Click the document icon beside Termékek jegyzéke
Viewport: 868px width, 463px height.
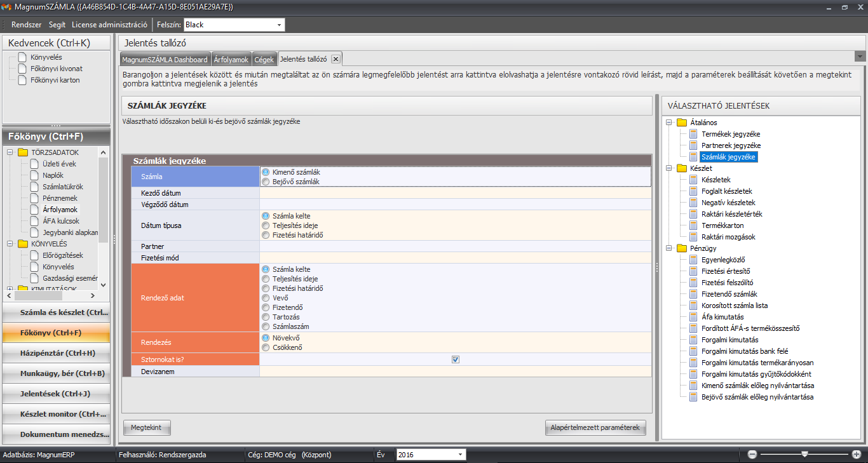click(x=693, y=134)
